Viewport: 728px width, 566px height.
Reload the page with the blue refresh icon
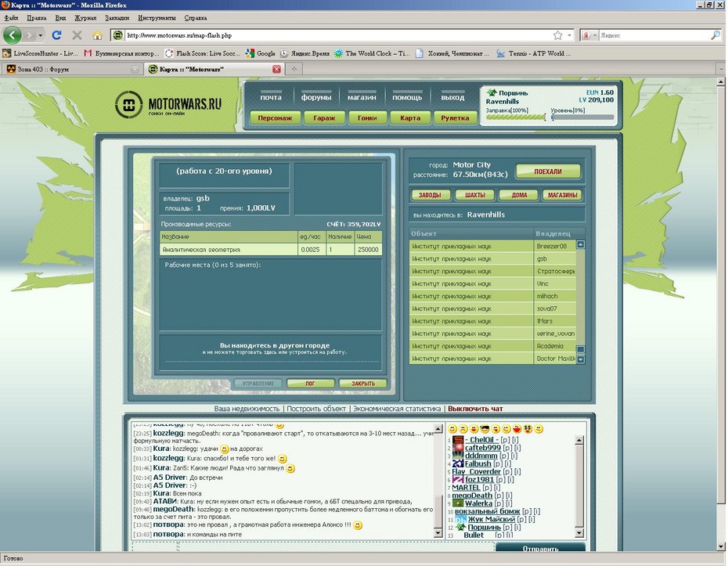(x=56, y=35)
